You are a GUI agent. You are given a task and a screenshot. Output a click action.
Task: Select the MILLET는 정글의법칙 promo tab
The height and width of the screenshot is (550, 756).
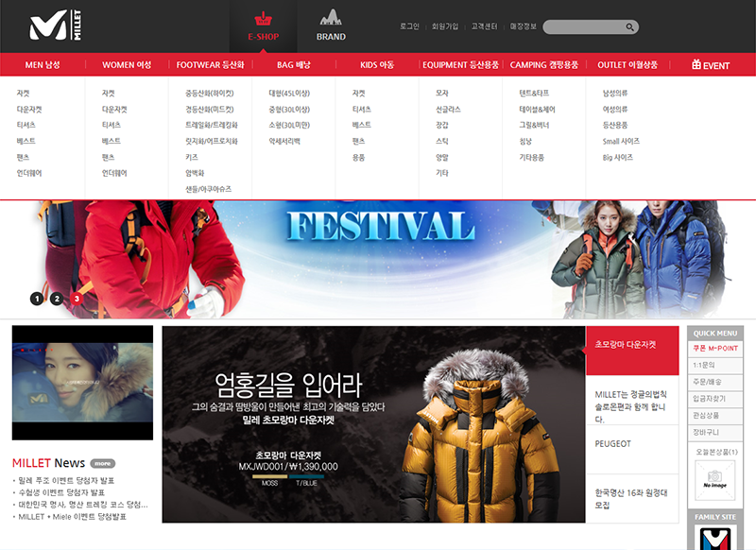[632, 400]
